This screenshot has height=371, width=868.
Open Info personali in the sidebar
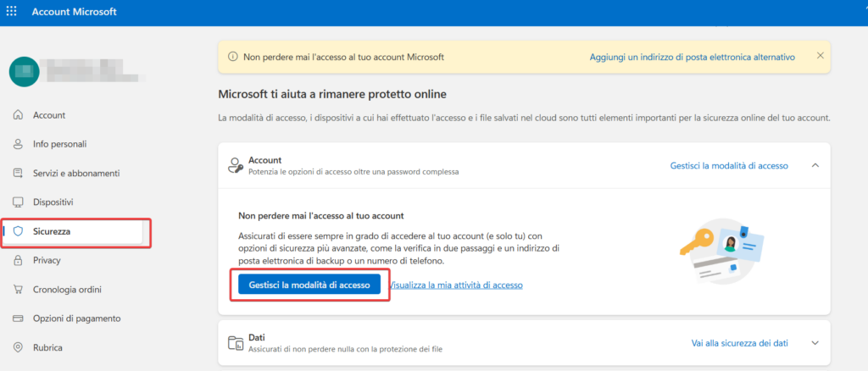(x=59, y=144)
